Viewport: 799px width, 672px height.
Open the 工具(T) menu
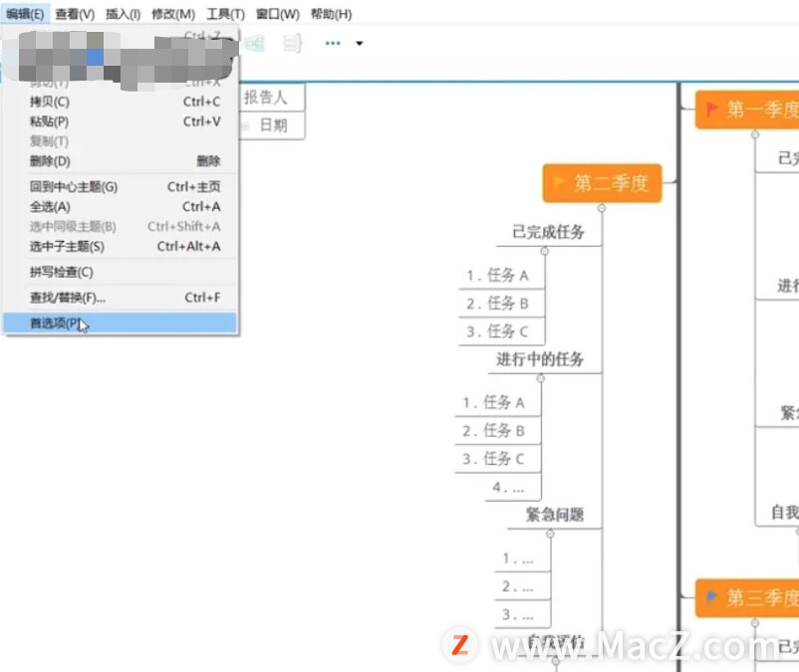click(x=225, y=14)
